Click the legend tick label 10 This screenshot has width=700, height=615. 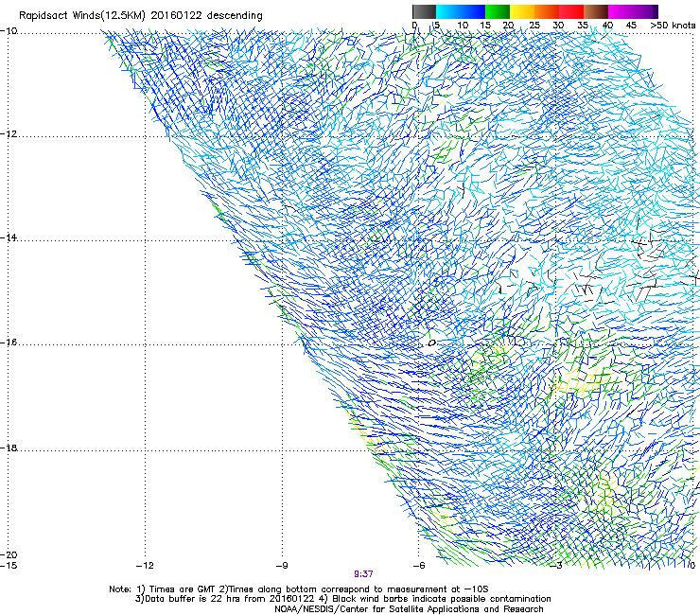(463, 26)
